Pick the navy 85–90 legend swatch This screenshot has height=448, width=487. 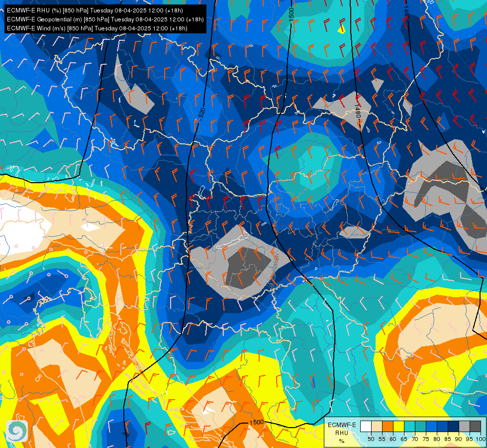point(454,426)
